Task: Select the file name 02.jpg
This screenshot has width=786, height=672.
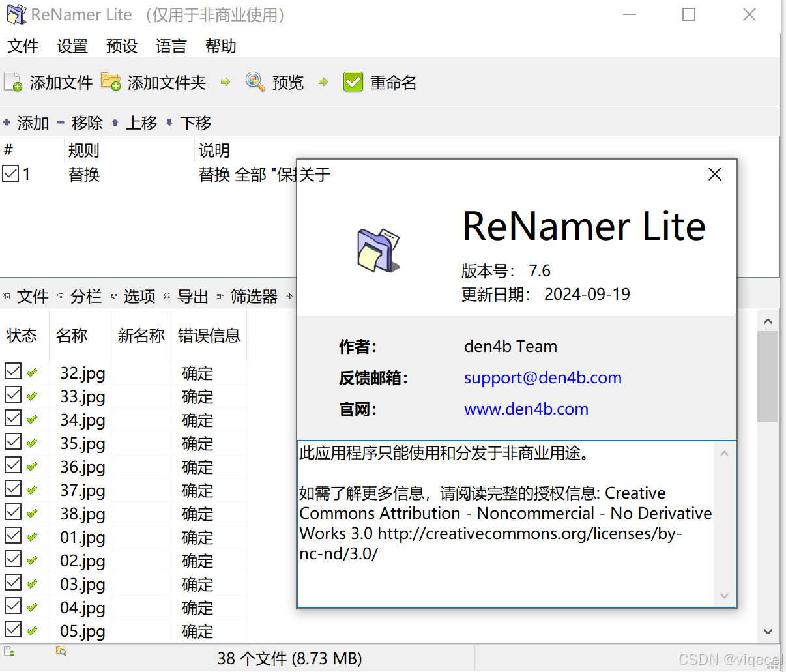Action: pos(83,561)
